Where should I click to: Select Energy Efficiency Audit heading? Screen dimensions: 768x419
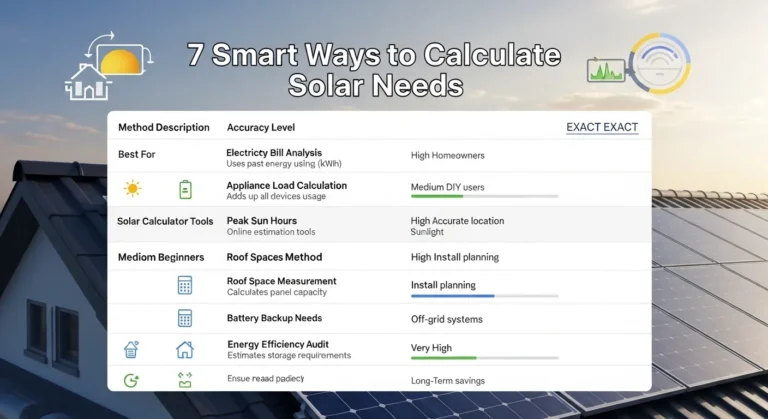[278, 344]
